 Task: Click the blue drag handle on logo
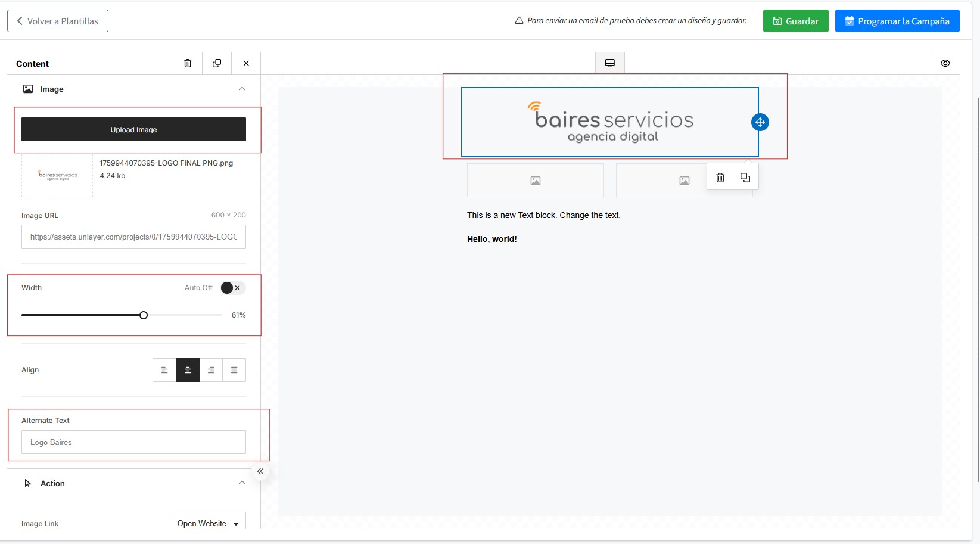pyautogui.click(x=760, y=122)
